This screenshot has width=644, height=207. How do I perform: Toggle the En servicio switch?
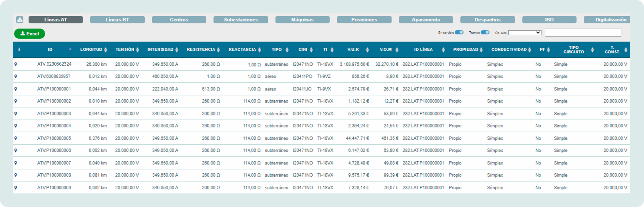pyautogui.click(x=459, y=32)
